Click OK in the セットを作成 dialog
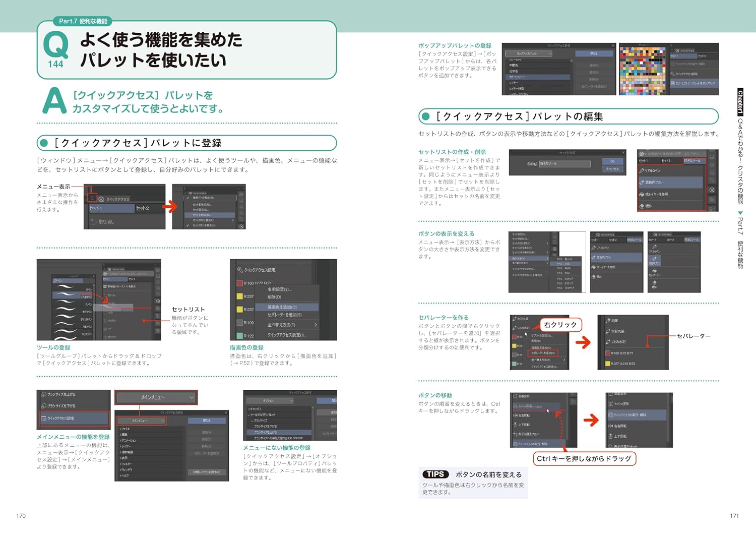 click(x=612, y=161)
